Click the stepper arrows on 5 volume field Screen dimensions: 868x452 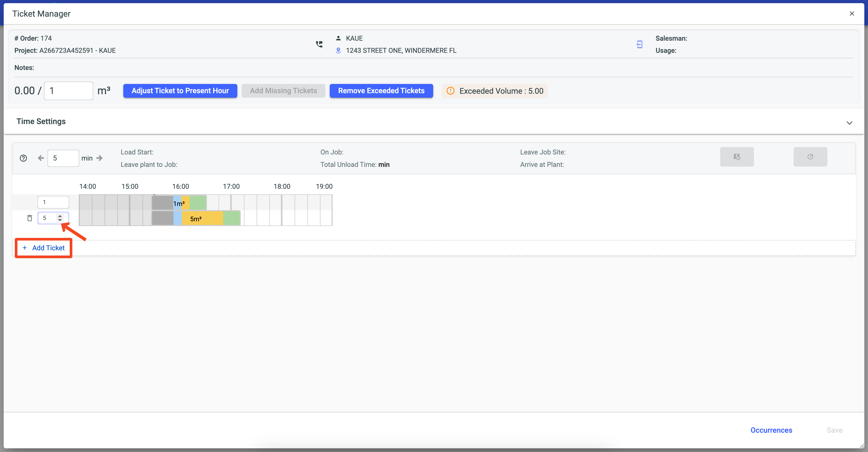[60, 218]
